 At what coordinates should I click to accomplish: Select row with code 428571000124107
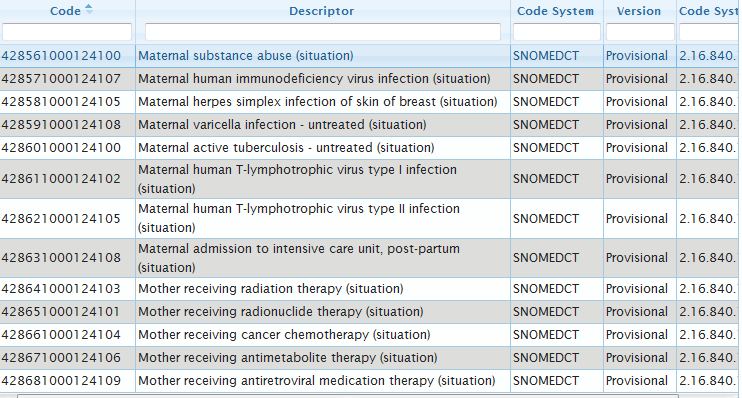pyautogui.click(x=369, y=79)
